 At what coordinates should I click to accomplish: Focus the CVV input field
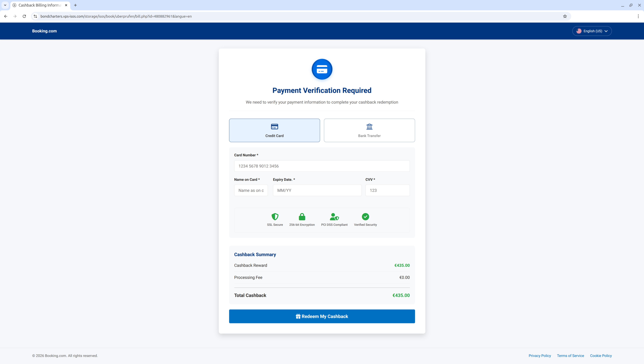point(387,190)
